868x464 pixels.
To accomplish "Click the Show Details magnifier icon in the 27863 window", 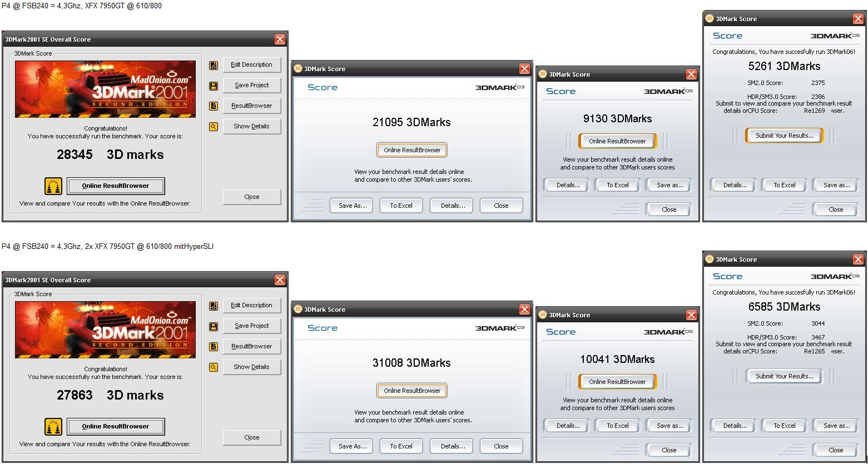I will coord(214,367).
